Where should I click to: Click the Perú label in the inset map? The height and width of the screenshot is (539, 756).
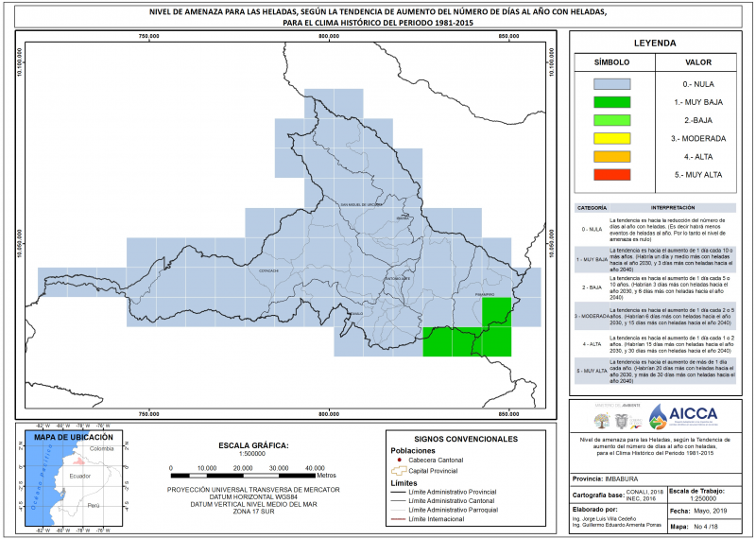tap(94, 506)
